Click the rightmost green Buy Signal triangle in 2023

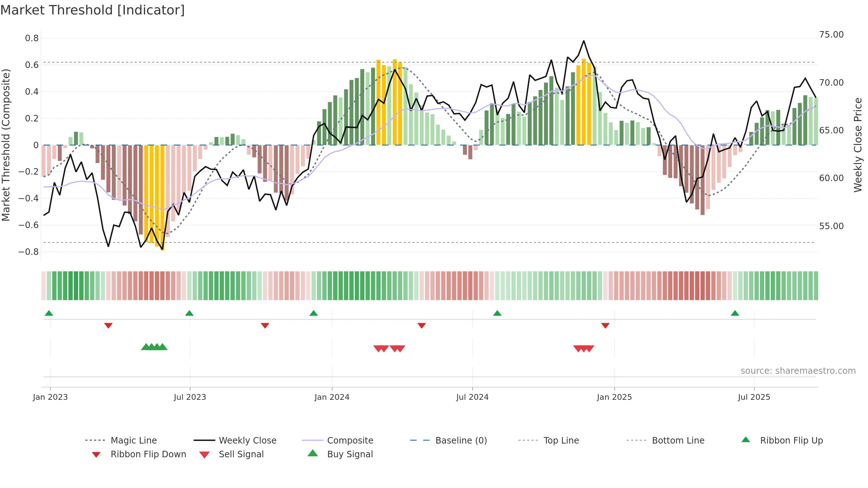click(x=162, y=347)
